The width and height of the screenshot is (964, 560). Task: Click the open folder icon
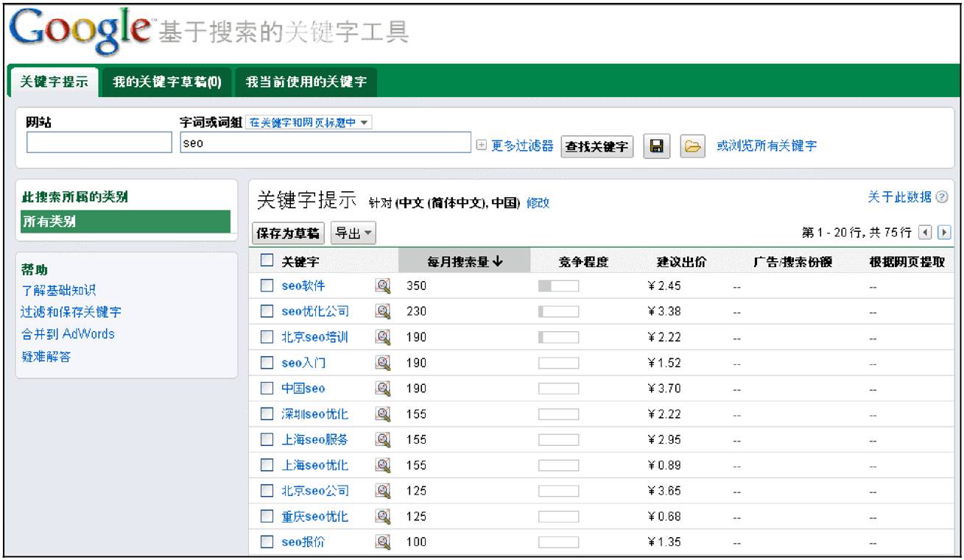[x=692, y=146]
